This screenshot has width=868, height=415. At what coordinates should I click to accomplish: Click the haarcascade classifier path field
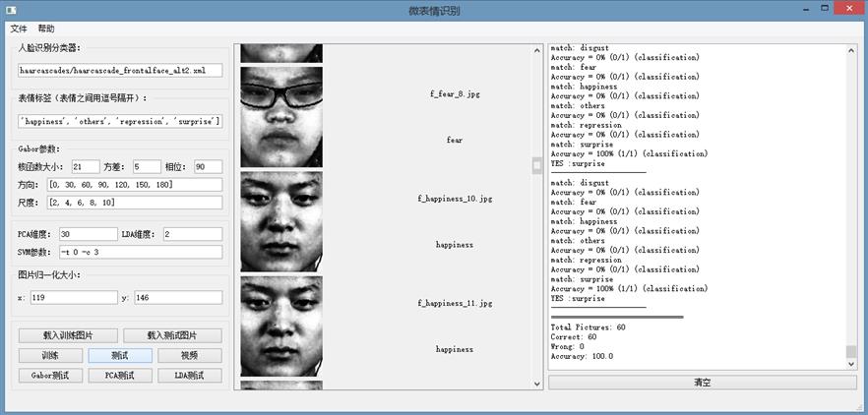pyautogui.click(x=120, y=70)
